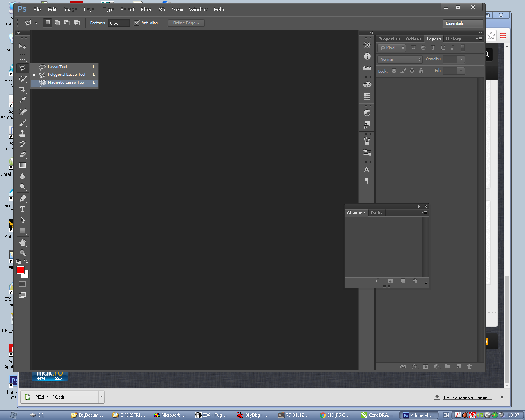Image resolution: width=525 pixels, height=420 pixels.
Task: Select the Dodge tool
Action: 23,187
